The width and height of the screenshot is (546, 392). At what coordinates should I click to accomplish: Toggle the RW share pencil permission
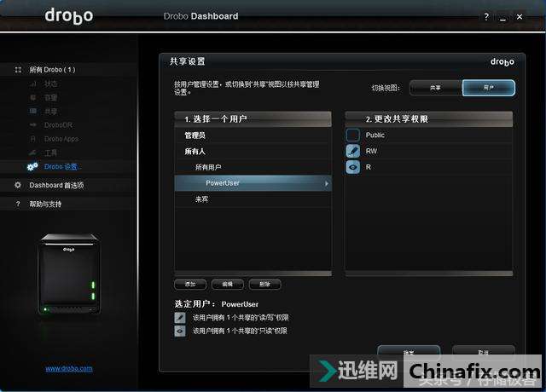pos(352,151)
